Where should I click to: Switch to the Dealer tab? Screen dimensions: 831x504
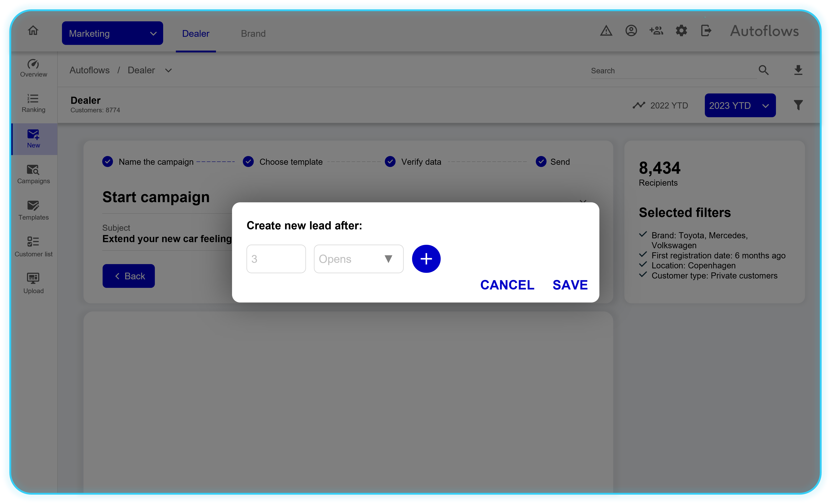coord(196,34)
